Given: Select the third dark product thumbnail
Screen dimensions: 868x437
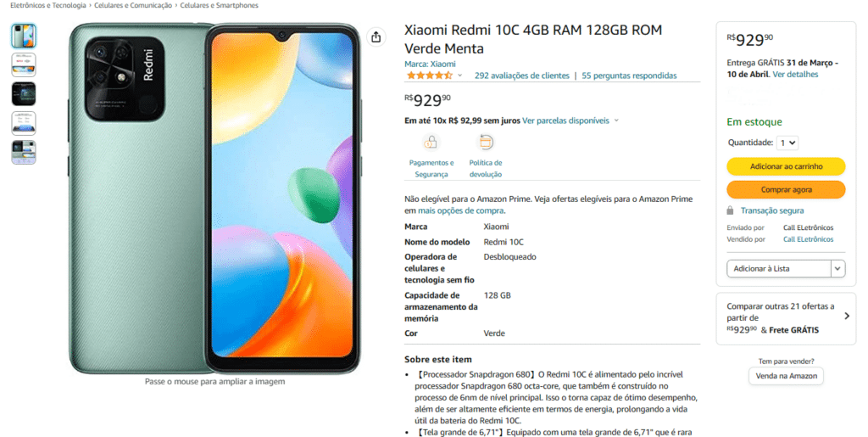Looking at the screenshot, I should [24, 93].
